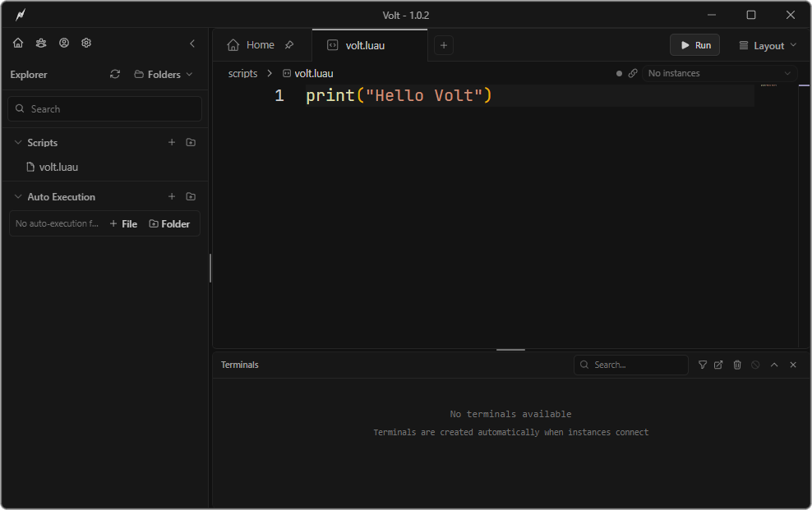Click the Terminals search field
The width and height of the screenshot is (812, 510).
point(630,365)
